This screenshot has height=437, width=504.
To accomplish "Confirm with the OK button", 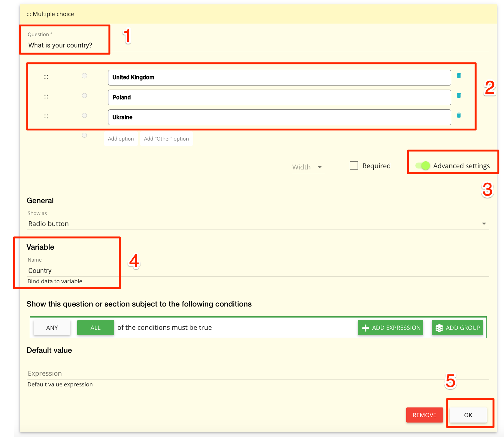I will click(468, 415).
